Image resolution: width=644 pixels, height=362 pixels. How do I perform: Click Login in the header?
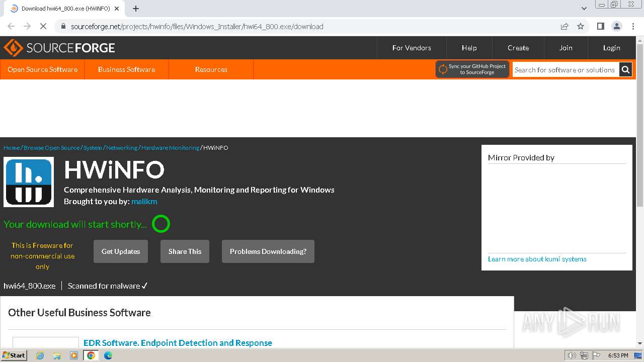point(611,48)
